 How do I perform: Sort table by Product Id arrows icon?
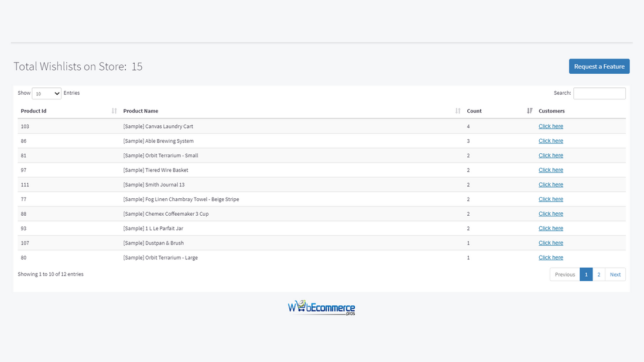click(x=114, y=111)
